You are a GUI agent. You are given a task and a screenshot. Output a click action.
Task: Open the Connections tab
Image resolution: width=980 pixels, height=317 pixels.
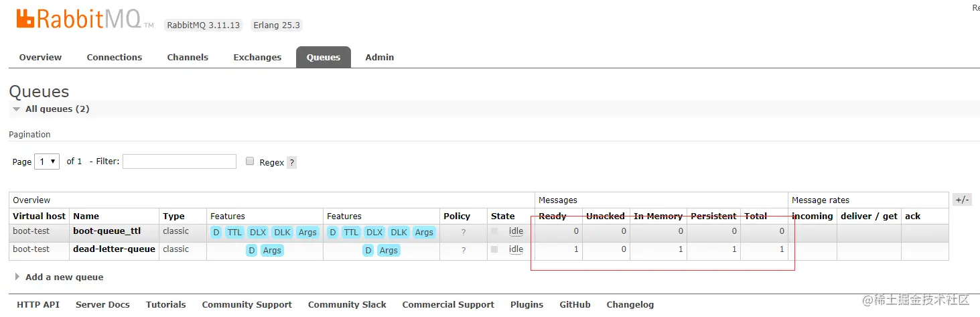114,58
